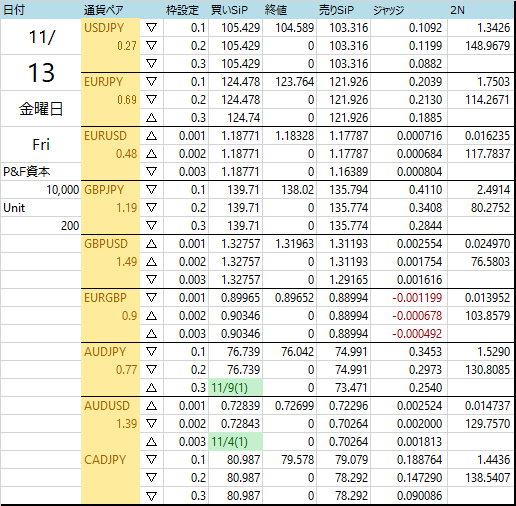
Task: Click the 2N value 148.9679
Action: click(487, 46)
